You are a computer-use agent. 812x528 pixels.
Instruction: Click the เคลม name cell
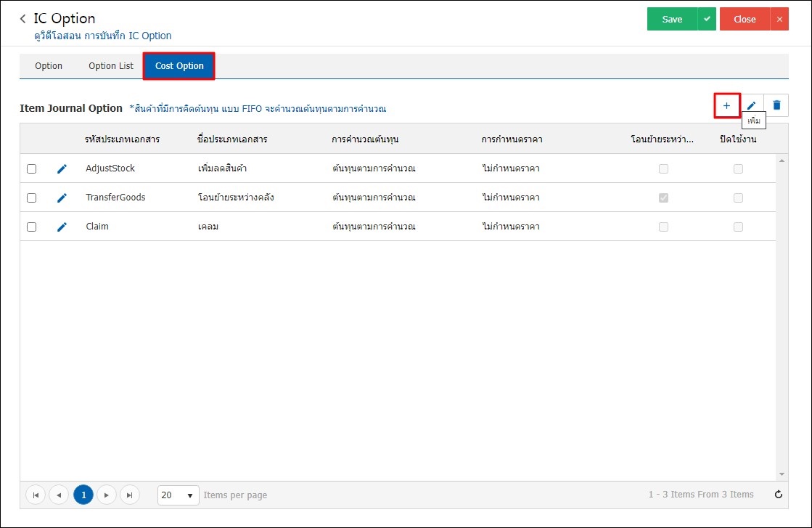(208, 227)
